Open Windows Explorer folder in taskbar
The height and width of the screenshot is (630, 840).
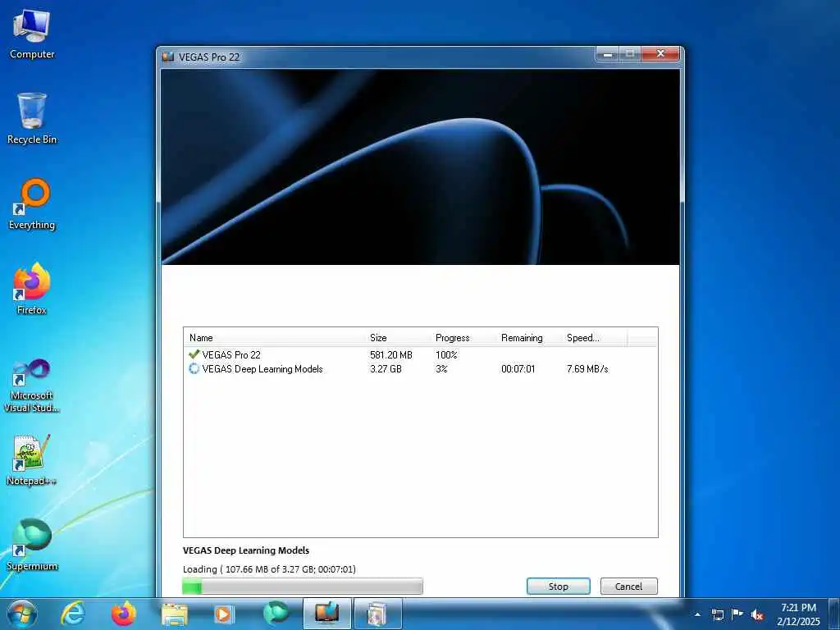point(175,614)
